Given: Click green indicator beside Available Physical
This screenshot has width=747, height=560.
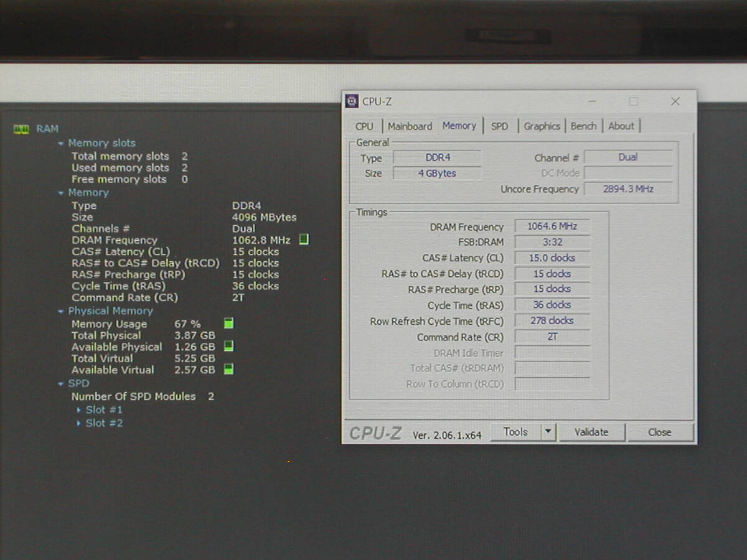Looking at the screenshot, I should pyautogui.click(x=229, y=347).
